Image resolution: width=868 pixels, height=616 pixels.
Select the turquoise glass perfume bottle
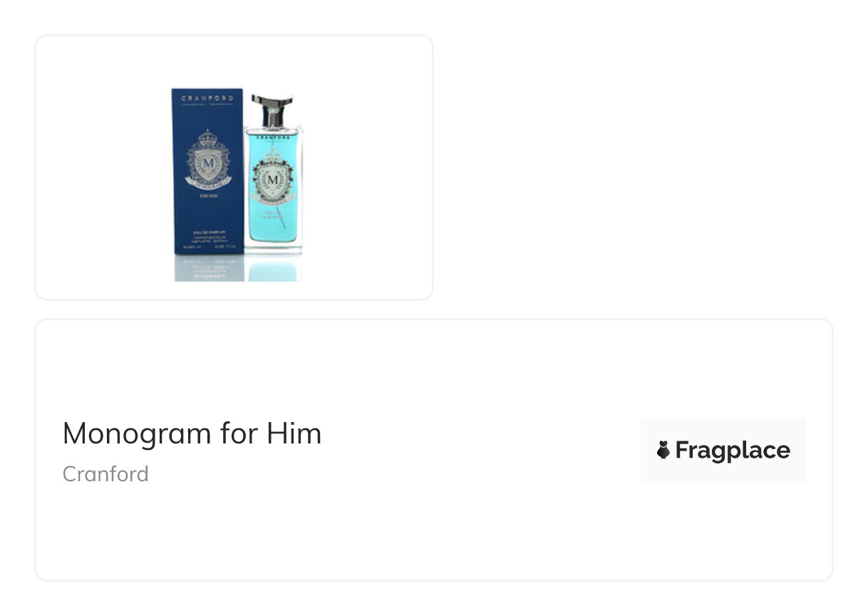[273, 172]
